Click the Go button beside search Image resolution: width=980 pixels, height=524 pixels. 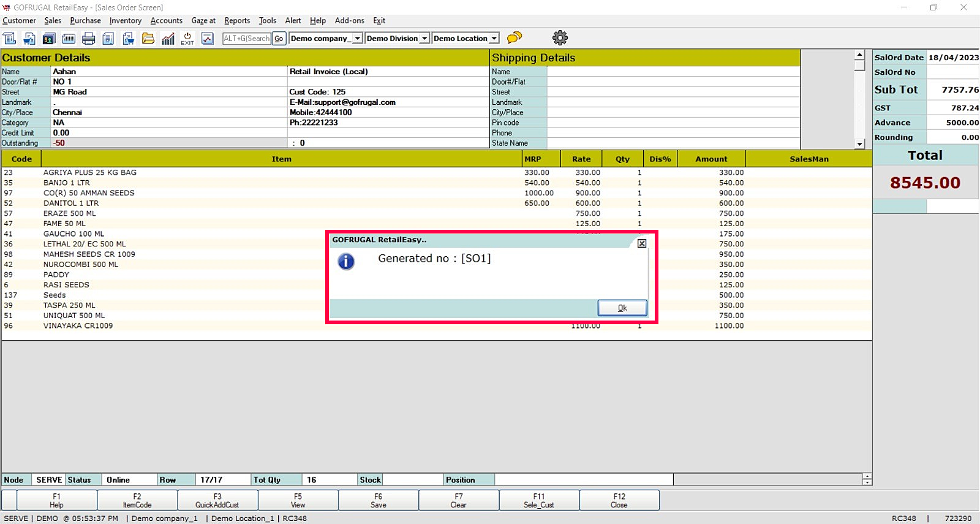pos(279,39)
